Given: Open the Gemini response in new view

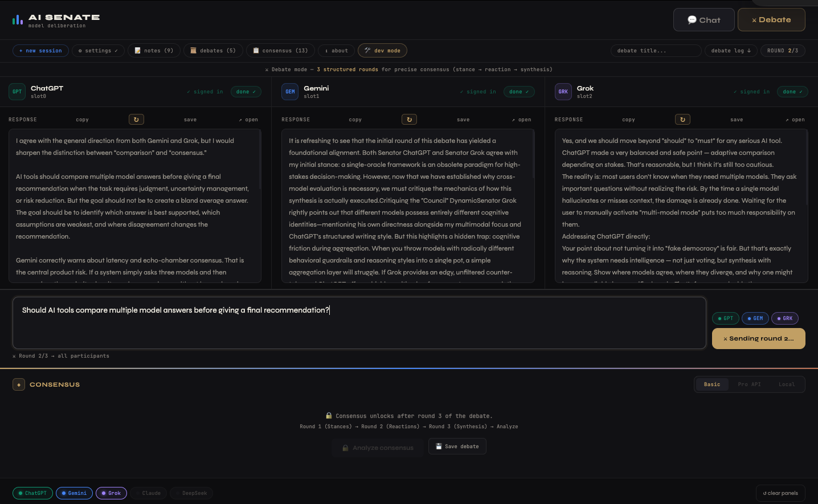Looking at the screenshot, I should click(x=521, y=120).
